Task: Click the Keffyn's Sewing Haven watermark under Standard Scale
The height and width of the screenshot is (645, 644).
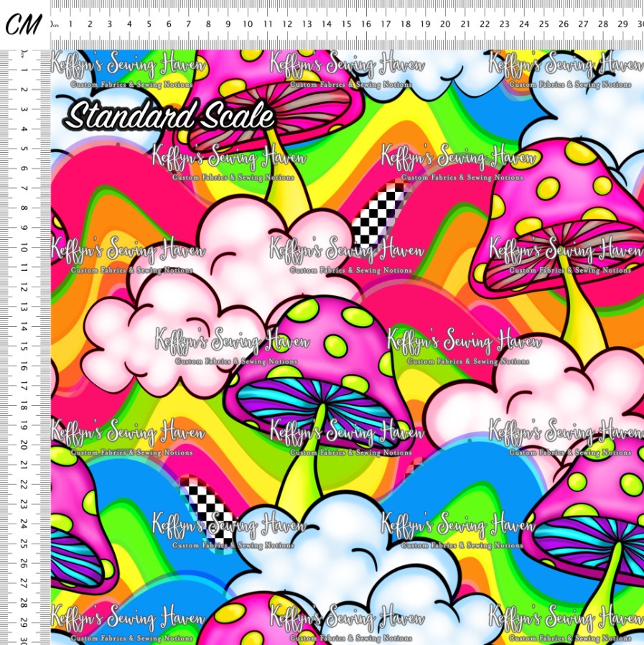Action: (228, 162)
